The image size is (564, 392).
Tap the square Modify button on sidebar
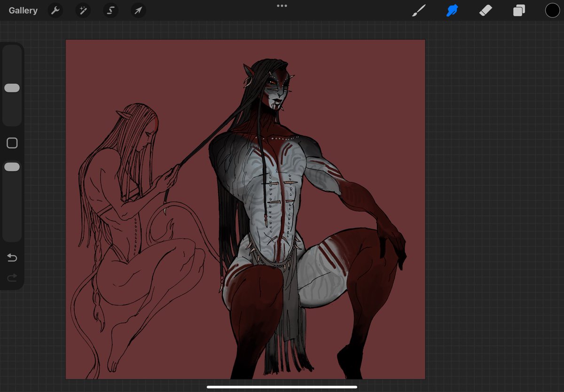coord(12,143)
